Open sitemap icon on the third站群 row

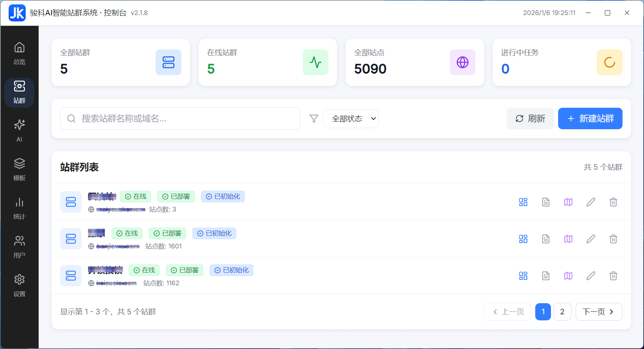(568, 276)
